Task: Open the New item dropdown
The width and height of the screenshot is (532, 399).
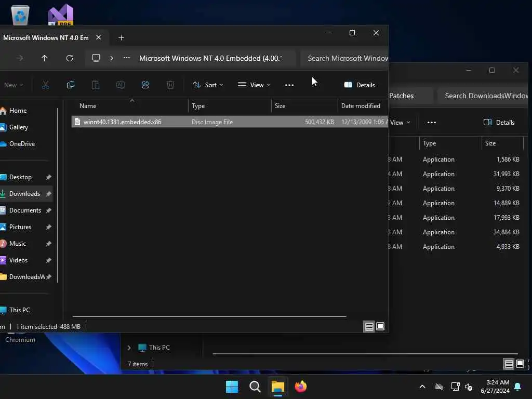Action: tap(14, 85)
